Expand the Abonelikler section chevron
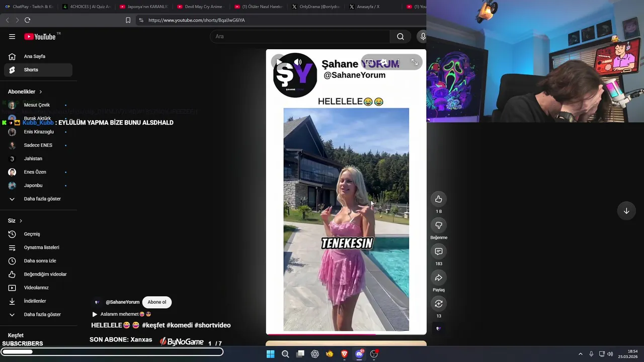Image resolution: width=644 pixels, height=362 pixels. [x=40, y=92]
